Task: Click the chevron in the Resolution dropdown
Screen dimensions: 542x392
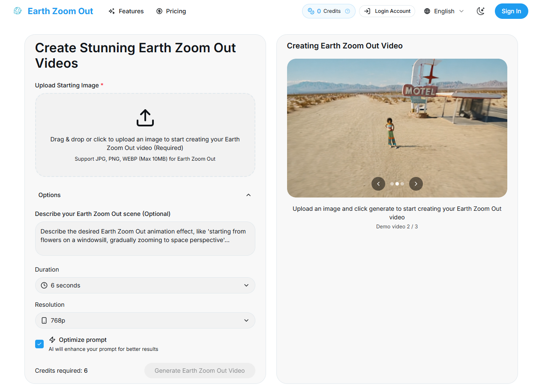Action: (x=246, y=320)
